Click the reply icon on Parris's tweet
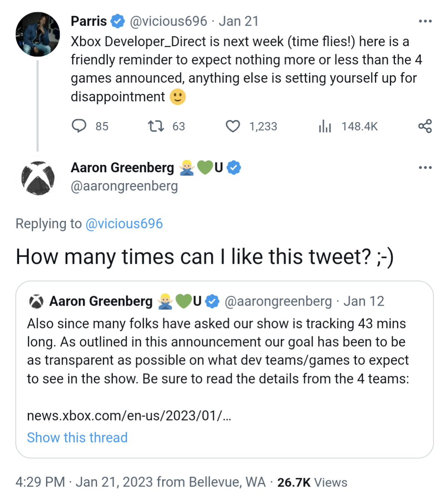 click(x=79, y=126)
